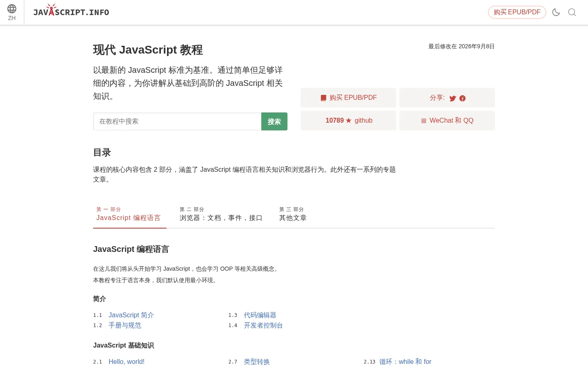Viewport: 588px width, 368px height.
Task: Open chapter 1.3 代码编辑器
Action: pyautogui.click(x=260, y=315)
